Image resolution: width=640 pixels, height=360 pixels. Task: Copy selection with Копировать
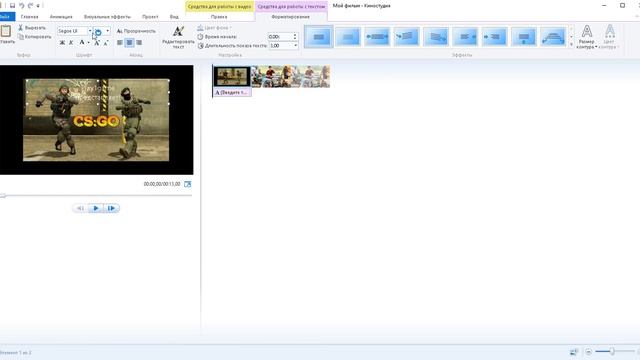35,37
